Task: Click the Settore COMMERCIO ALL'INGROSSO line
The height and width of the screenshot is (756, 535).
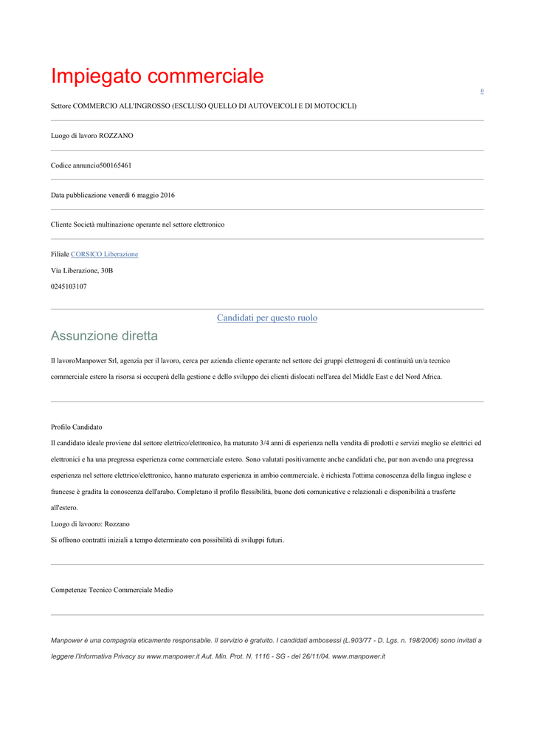Action: tap(204, 106)
